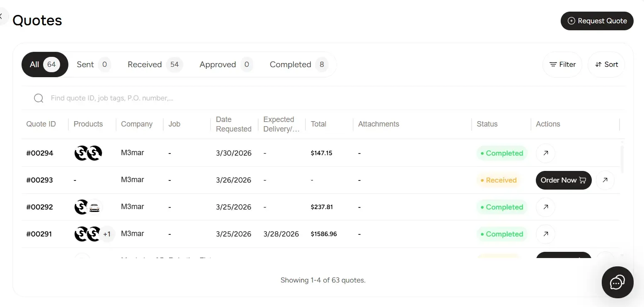Click Order Now for quote #00293
This screenshot has width=644, height=307.
(559, 180)
